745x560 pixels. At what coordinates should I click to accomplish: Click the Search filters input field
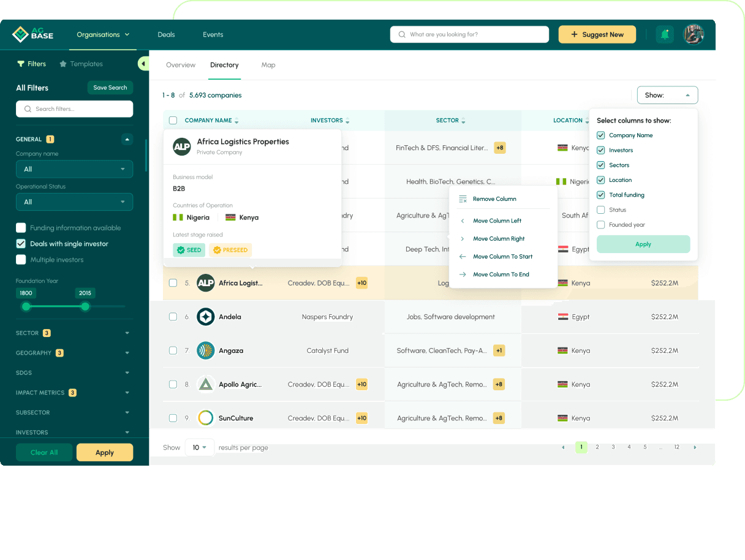click(x=74, y=109)
